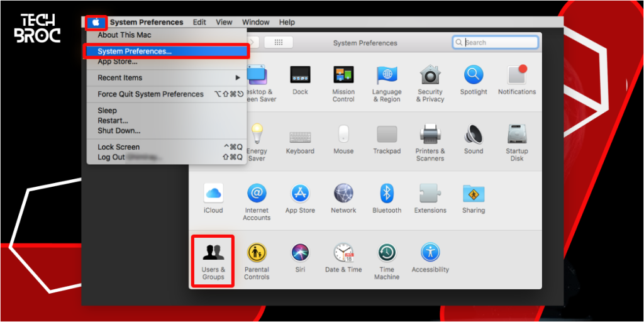Expand the Recent Items submenu
This screenshot has height=322, width=644.
pos(167,77)
